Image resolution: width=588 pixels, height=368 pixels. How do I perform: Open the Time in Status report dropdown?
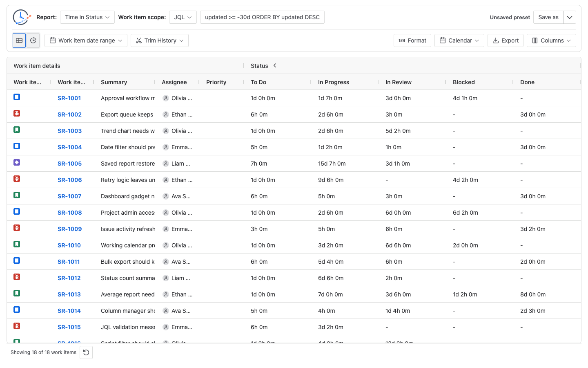click(87, 17)
